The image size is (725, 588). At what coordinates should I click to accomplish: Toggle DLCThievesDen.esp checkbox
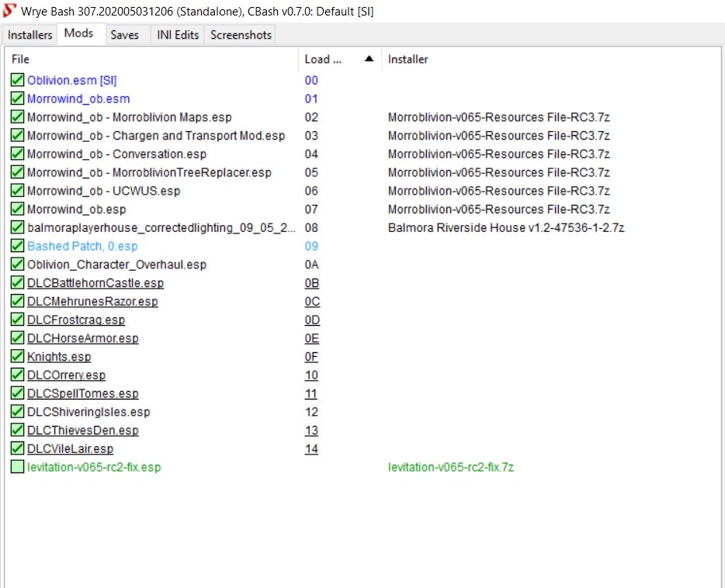[17, 430]
